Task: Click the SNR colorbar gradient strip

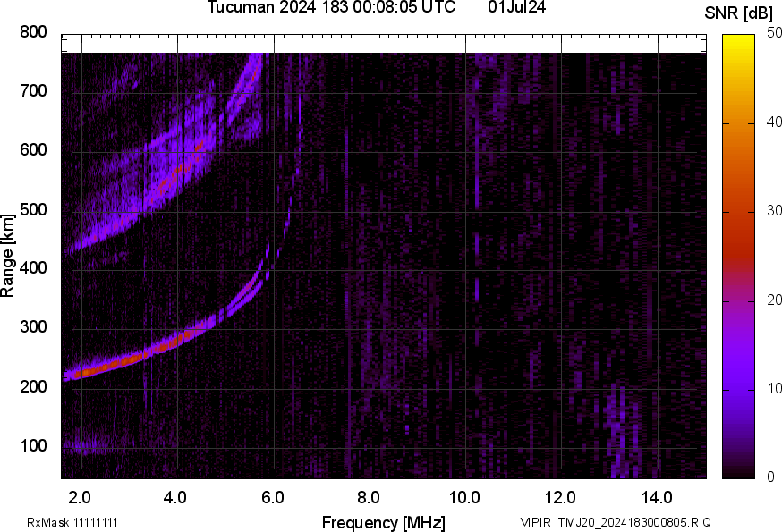Action: click(739, 257)
